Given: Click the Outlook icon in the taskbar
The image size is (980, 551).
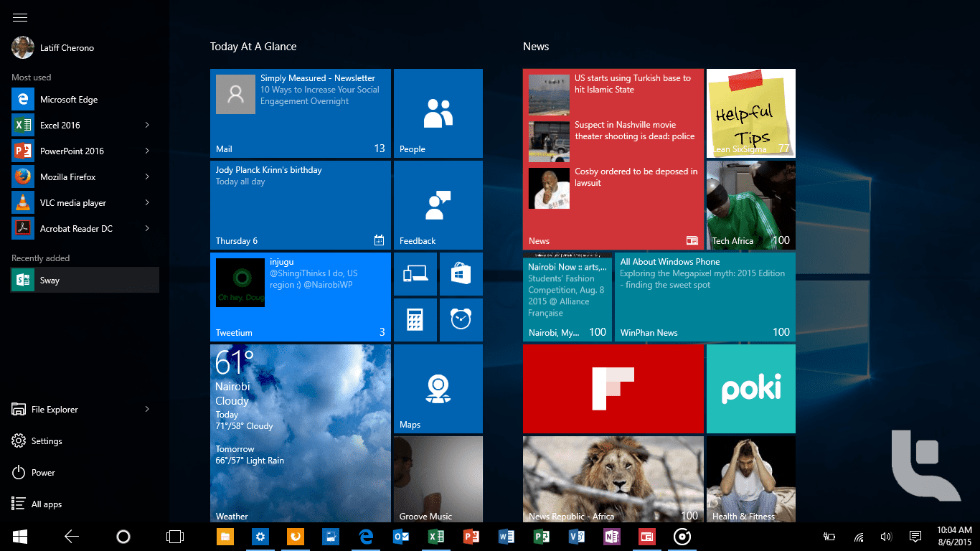Looking at the screenshot, I should (x=401, y=537).
